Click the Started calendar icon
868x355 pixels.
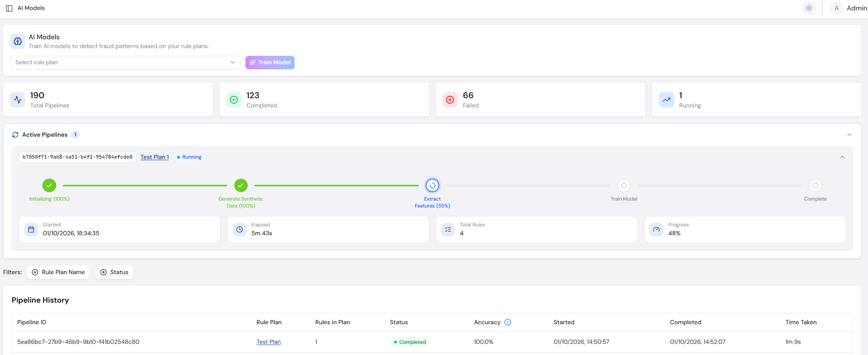tap(31, 229)
